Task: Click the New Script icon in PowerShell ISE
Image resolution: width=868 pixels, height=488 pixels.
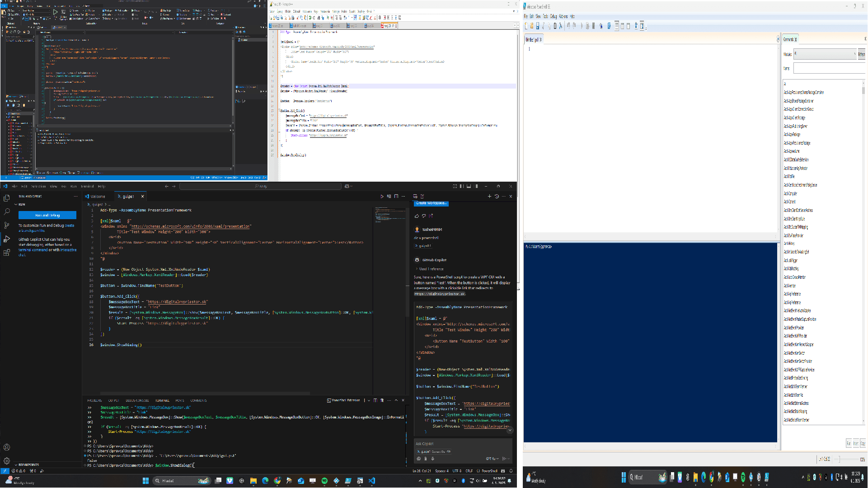Action: click(x=526, y=26)
